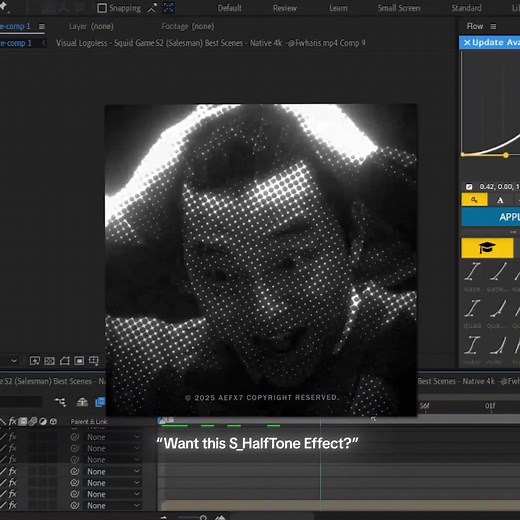The width and height of the screenshot is (520, 520).
Task: Switch to the Default workspace
Action: click(x=230, y=8)
